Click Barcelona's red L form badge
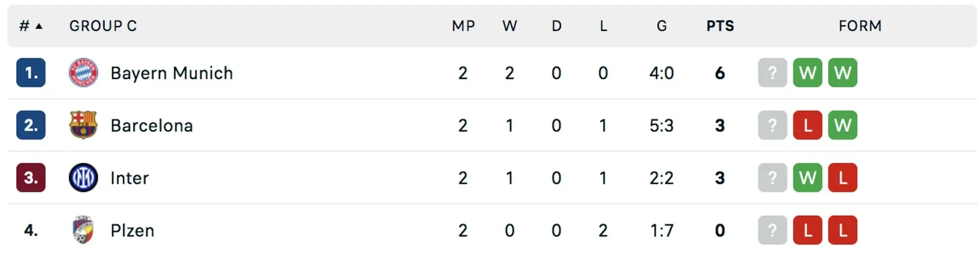This screenshot has width=980, height=254. pyautogui.click(x=807, y=125)
